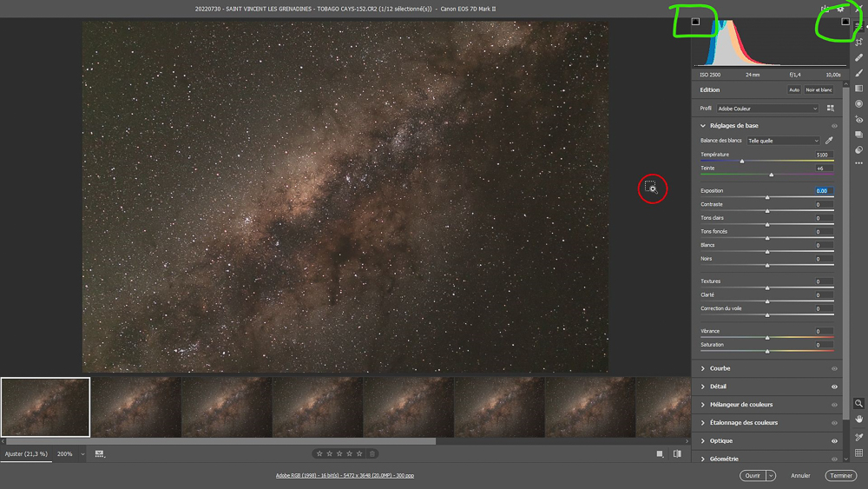This screenshot has height=489, width=868.
Task: Open the Profil Adobe Couleur dropdown
Action: (767, 109)
